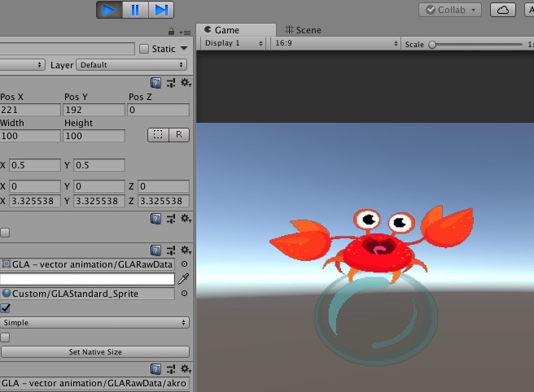534x392 pixels.
Task: Open second component gear settings menu
Action: click(186, 219)
